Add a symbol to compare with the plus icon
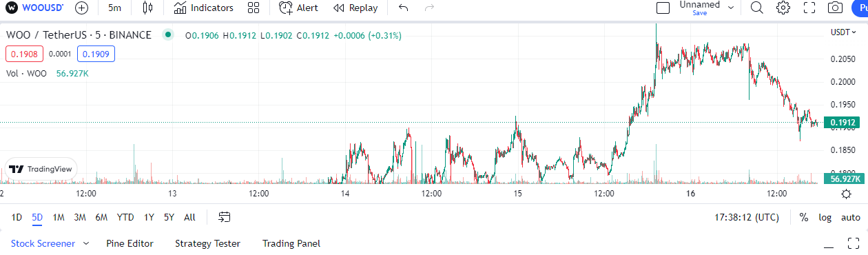Screen dimensions: 868x255 click(x=81, y=8)
